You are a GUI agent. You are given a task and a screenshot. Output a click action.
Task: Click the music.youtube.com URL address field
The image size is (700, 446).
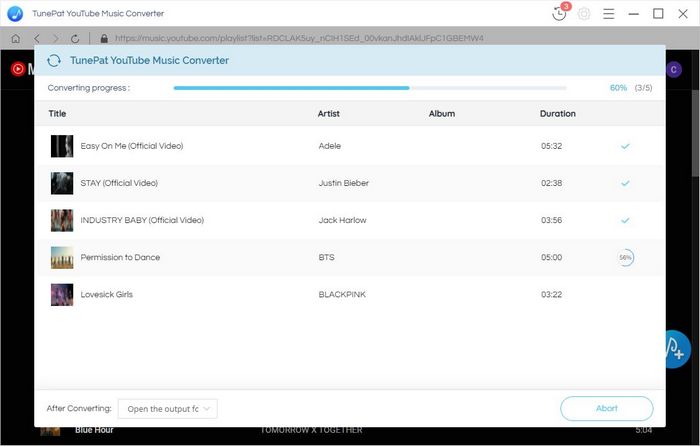tap(299, 38)
